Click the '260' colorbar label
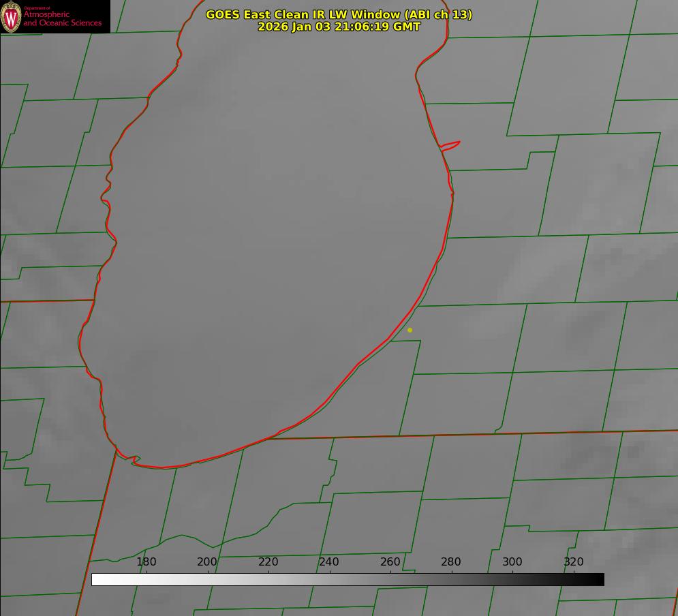This screenshot has height=616, width=678. (x=390, y=561)
